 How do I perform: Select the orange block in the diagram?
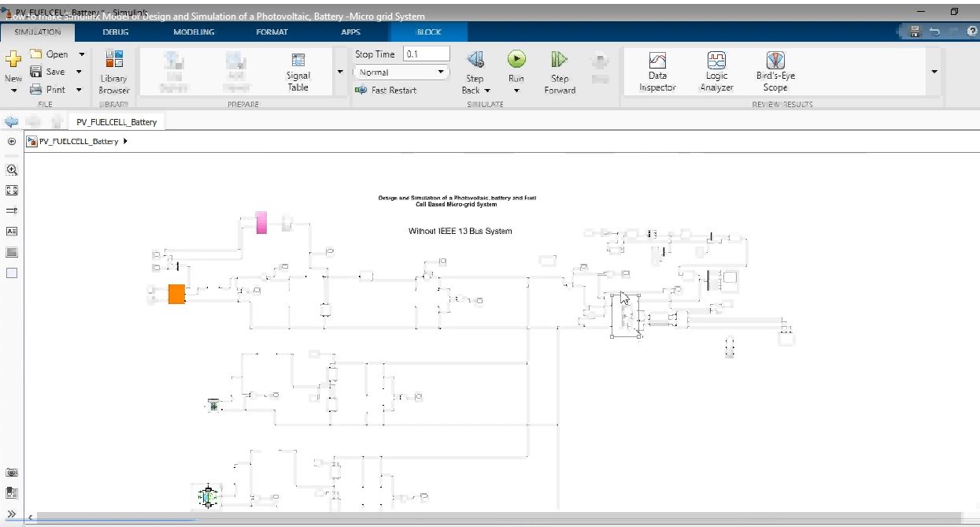pos(176,294)
